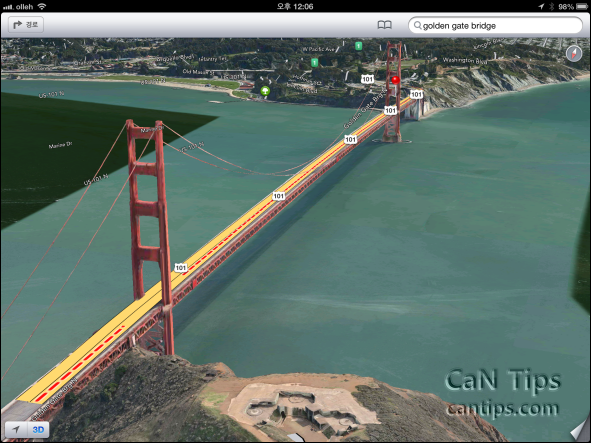Click the search magnifier icon

tap(417, 26)
